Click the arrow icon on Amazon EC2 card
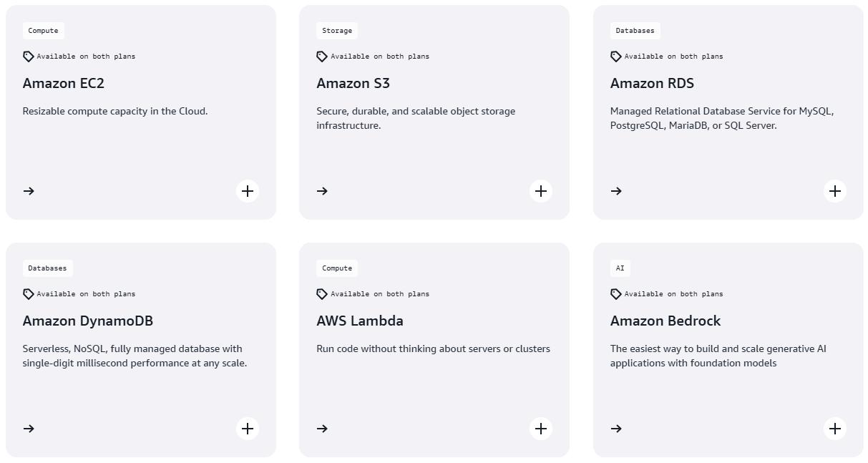Screen dimensions: 868x463 click(29, 191)
